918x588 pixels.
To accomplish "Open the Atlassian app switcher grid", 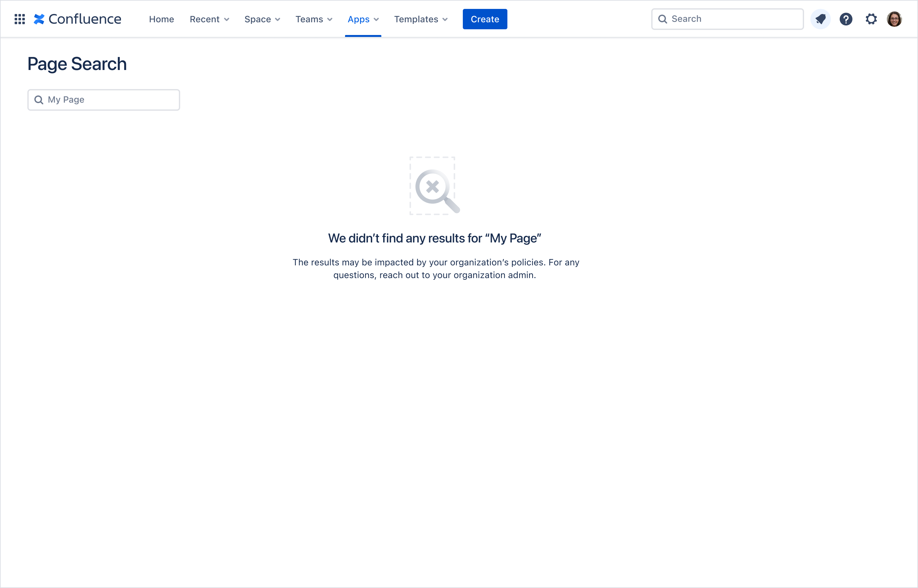I will [19, 19].
